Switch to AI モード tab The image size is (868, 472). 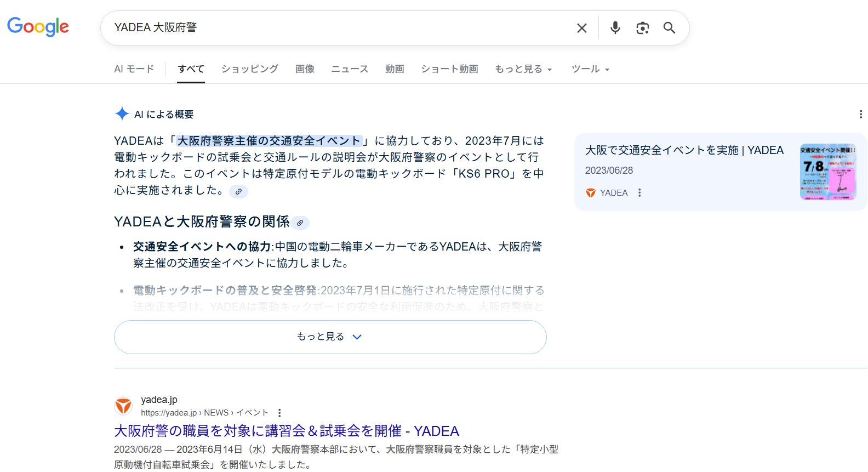[x=134, y=69]
